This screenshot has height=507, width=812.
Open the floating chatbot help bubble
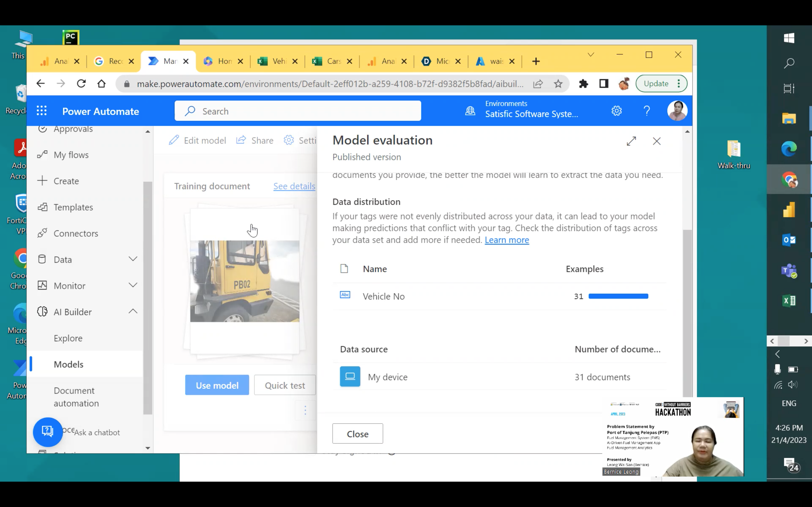(x=48, y=432)
